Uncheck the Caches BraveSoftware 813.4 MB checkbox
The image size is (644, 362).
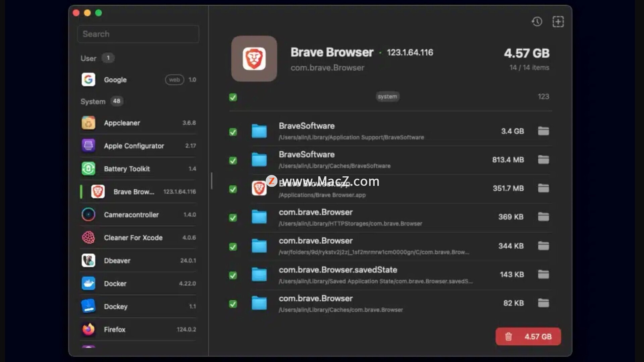233,161
